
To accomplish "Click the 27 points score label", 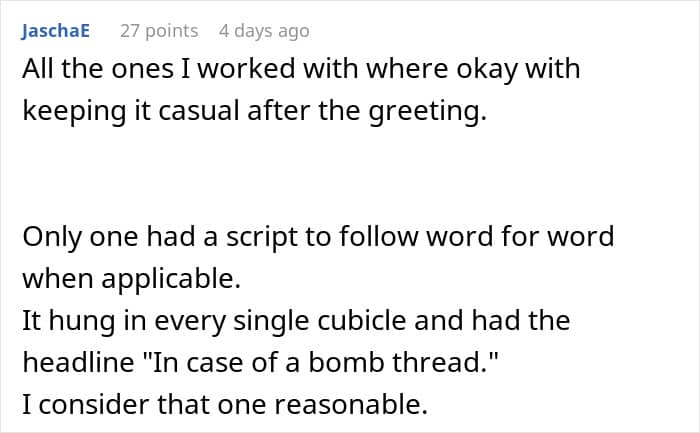I will [x=159, y=31].
